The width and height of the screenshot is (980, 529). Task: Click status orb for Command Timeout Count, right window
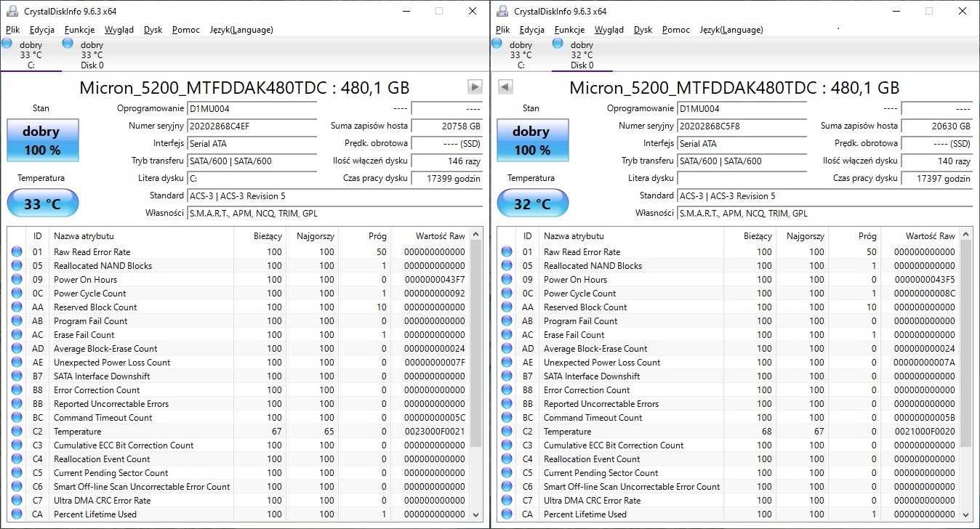tap(507, 417)
